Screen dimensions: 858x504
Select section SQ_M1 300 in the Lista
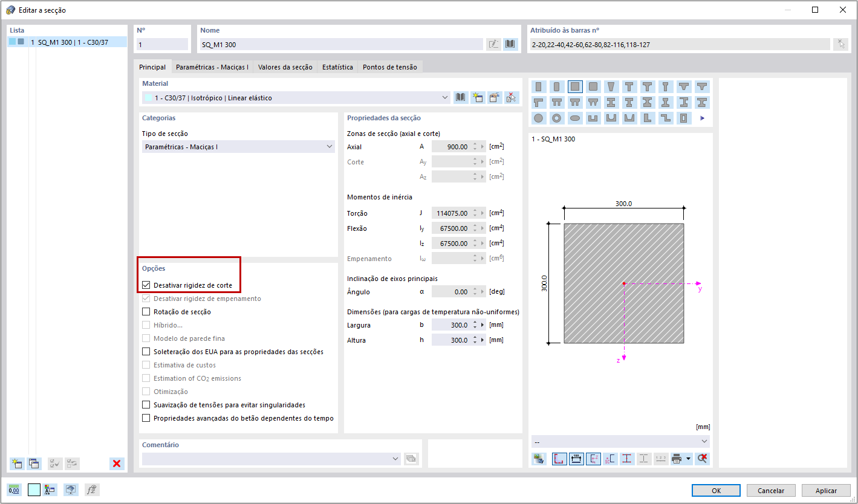(67, 42)
